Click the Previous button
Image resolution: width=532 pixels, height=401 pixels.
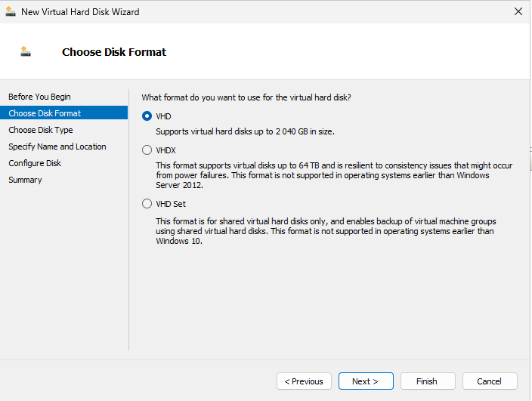pos(304,381)
